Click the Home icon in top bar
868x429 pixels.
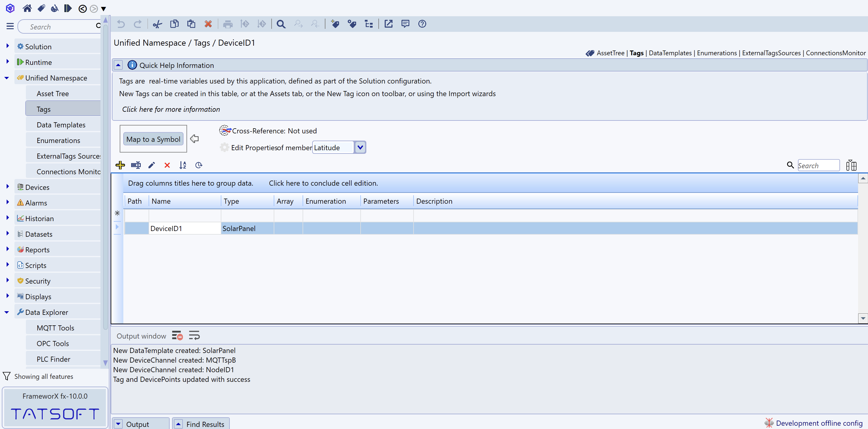[27, 8]
